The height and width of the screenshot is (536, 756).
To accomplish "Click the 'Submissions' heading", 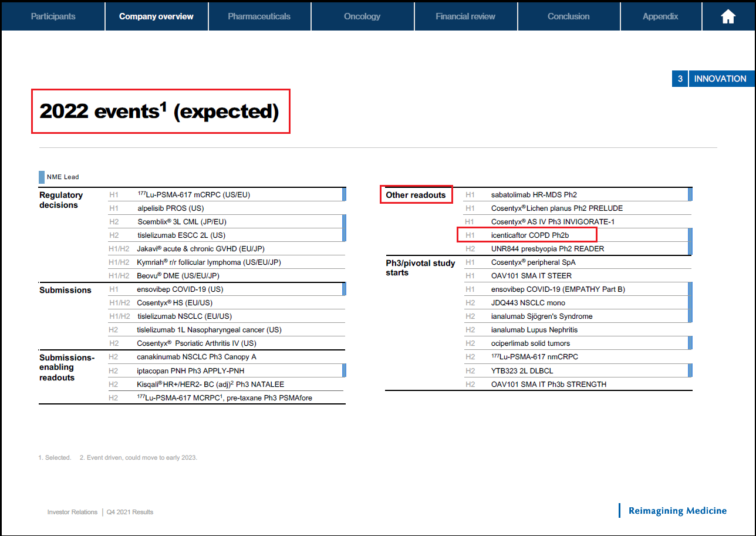I will point(65,290).
